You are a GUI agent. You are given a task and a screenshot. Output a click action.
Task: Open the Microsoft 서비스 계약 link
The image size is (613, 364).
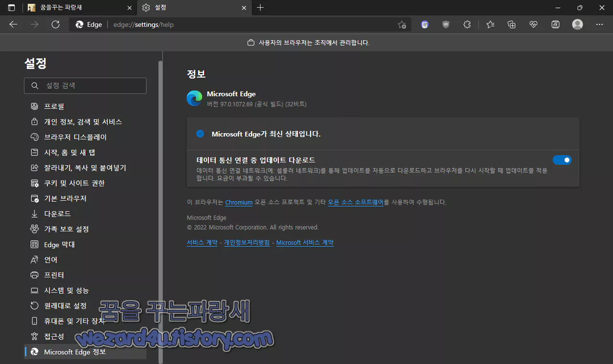(305, 242)
